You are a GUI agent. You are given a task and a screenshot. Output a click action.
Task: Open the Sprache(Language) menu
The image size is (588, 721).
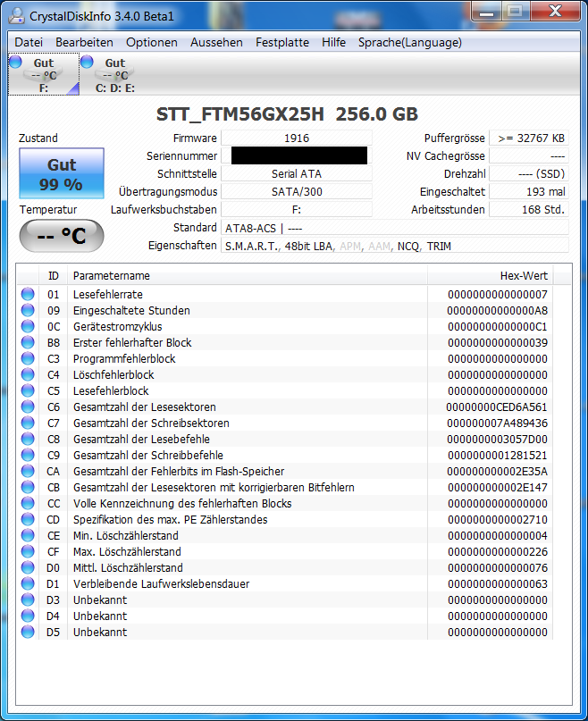[409, 42]
